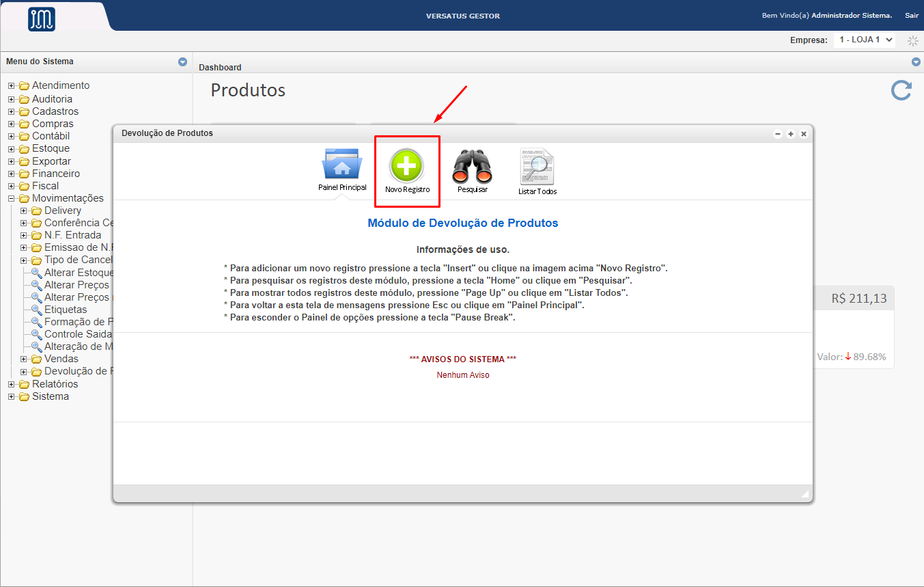
Task: Click the dashboard refresh arrow icon
Action: pyautogui.click(x=901, y=90)
